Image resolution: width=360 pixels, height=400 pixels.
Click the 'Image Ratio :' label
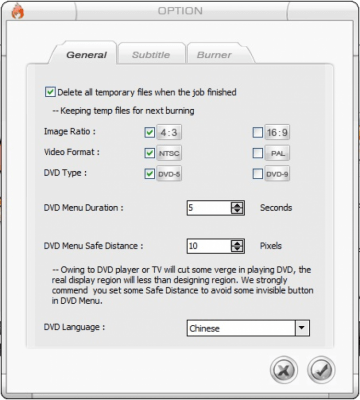(70, 132)
